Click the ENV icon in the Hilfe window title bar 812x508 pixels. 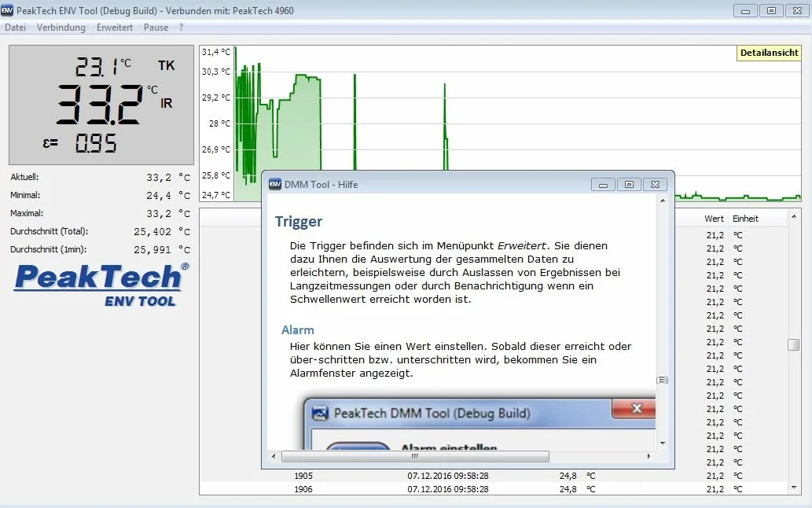tap(275, 184)
